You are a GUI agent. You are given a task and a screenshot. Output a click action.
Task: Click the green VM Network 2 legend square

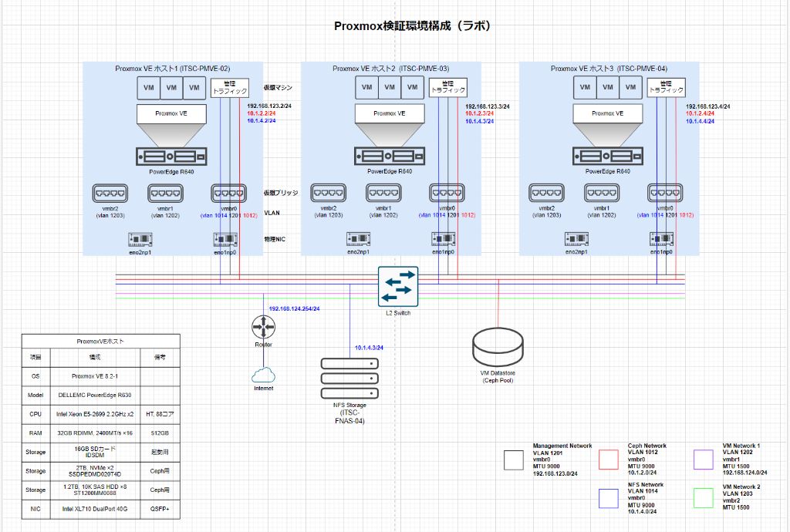pyautogui.click(x=703, y=498)
